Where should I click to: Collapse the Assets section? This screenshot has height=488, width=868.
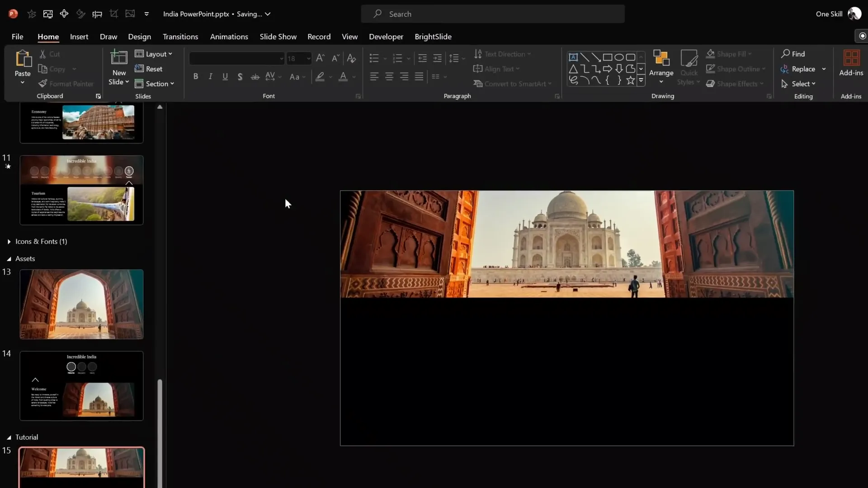point(9,259)
